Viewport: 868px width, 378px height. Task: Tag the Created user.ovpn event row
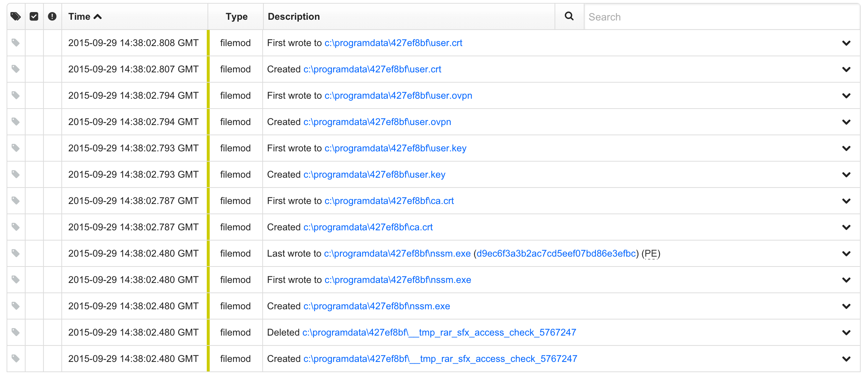click(15, 122)
